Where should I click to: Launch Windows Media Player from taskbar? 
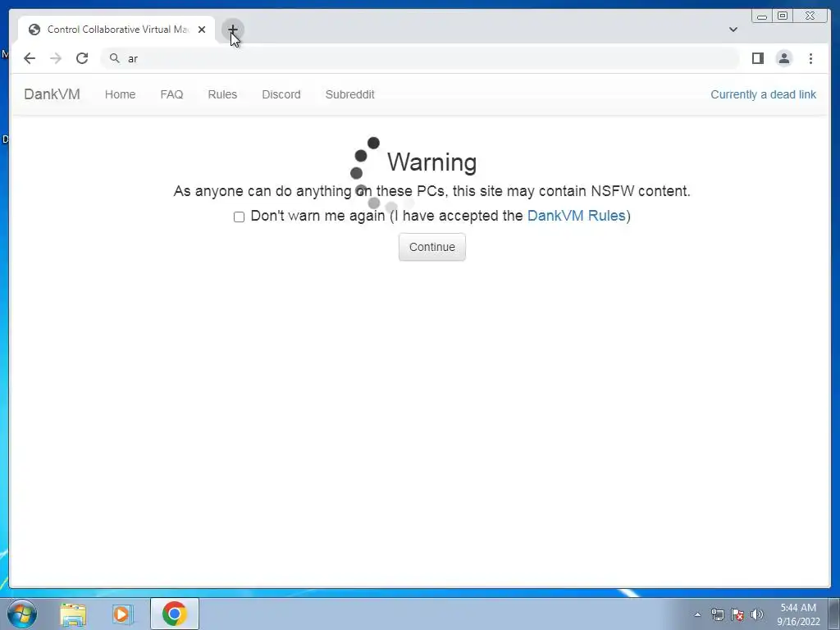pyautogui.click(x=121, y=614)
